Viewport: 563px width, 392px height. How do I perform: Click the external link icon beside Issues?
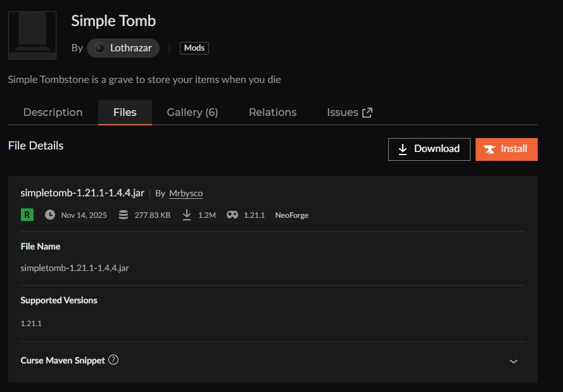367,112
